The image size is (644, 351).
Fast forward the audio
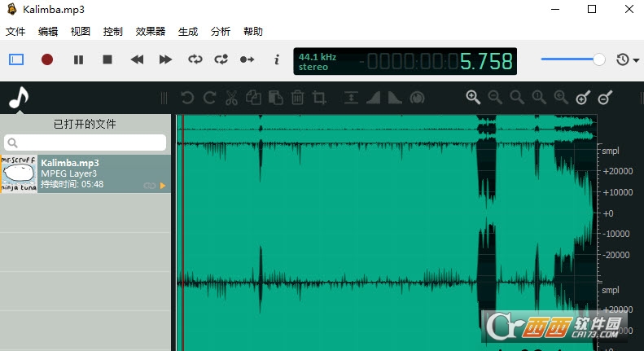[165, 59]
